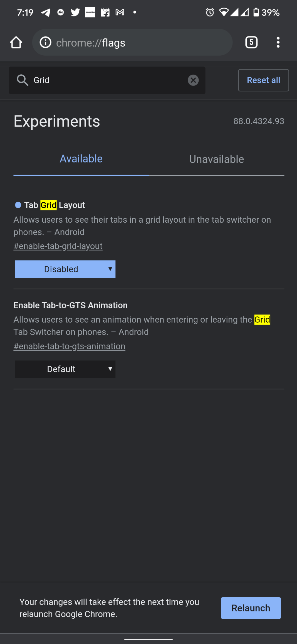Open the Chrome three-dot overflow menu
Viewport: 297px width, 644px height.
(x=278, y=42)
